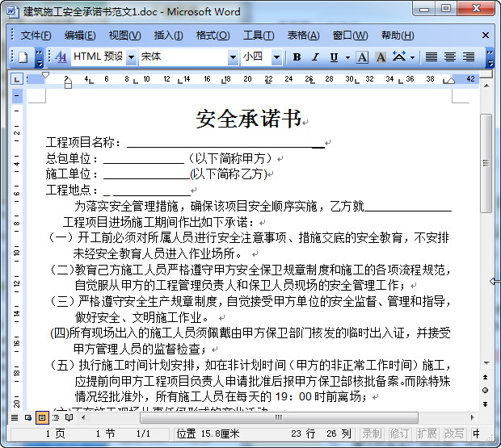Click the hanging indent marker on ruler
The width and height of the screenshot is (501, 448).
(x=68, y=81)
